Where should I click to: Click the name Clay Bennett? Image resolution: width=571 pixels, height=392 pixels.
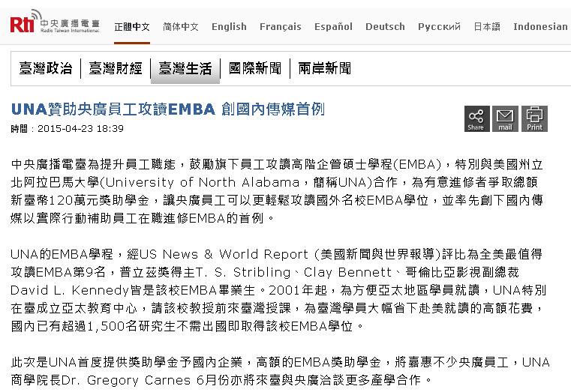(x=347, y=272)
